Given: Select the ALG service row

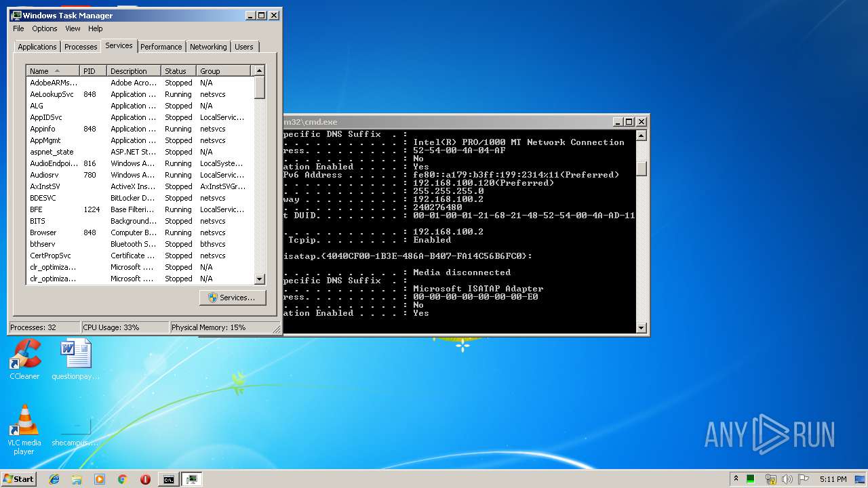Looking at the screenshot, I should (140, 106).
